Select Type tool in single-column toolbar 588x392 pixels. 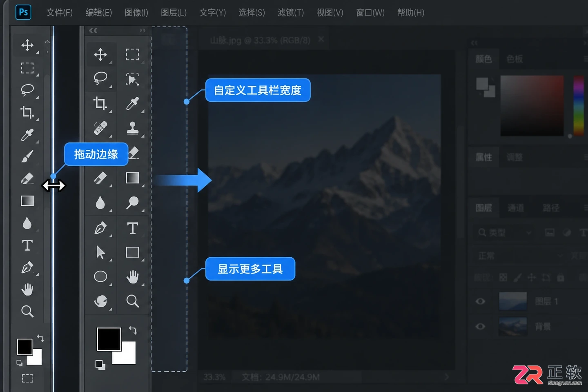[27, 245]
